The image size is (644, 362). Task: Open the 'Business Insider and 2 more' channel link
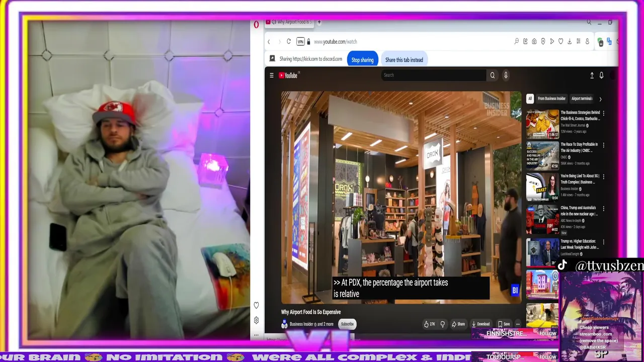(311, 324)
